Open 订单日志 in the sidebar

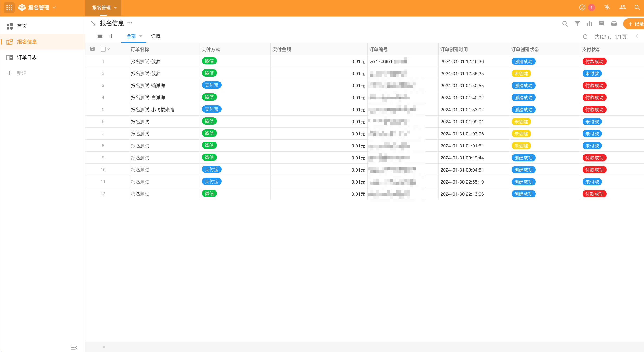[x=27, y=57]
